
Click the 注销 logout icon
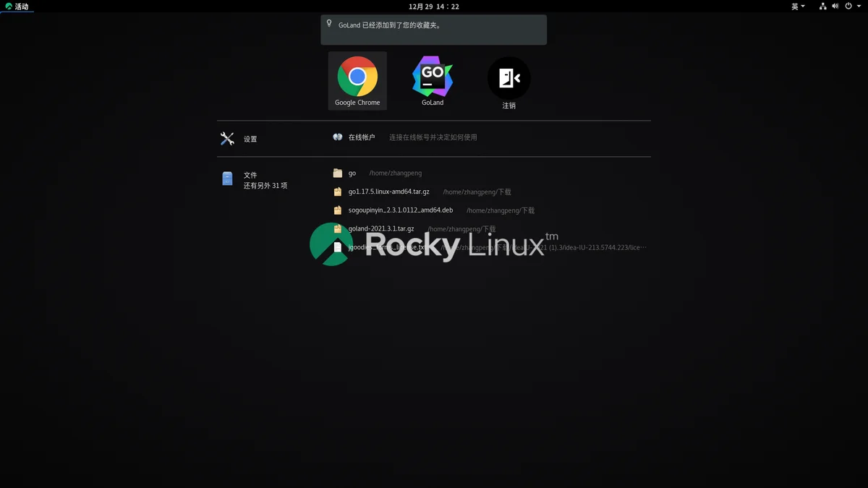[509, 78]
